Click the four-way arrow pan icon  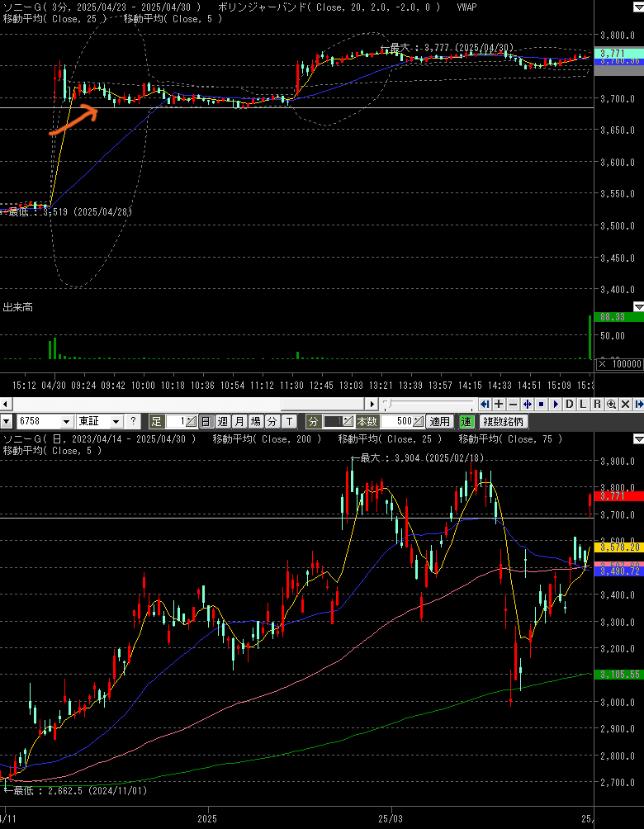click(527, 405)
